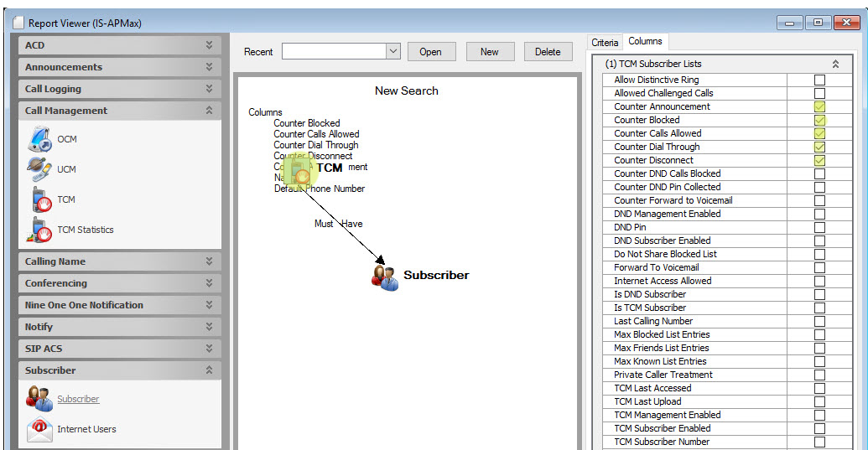The height and width of the screenshot is (450, 868).
Task: Click the Delete button
Action: point(547,52)
